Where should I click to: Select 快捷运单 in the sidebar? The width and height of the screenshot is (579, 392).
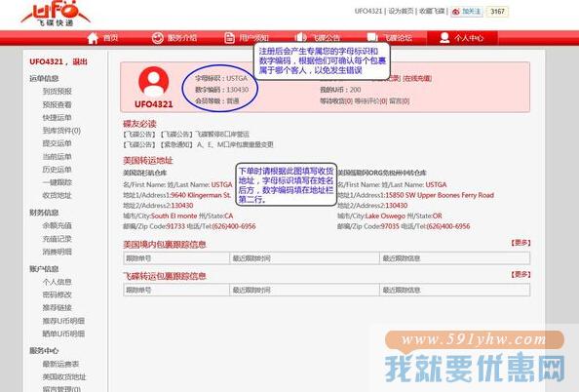pyautogui.click(x=57, y=117)
